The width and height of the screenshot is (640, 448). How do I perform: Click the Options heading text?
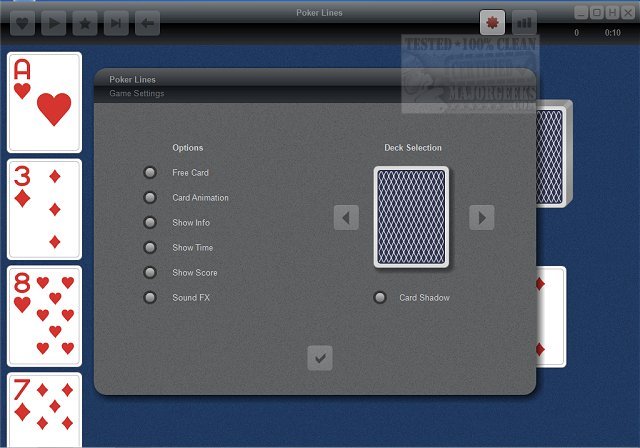[x=188, y=148]
